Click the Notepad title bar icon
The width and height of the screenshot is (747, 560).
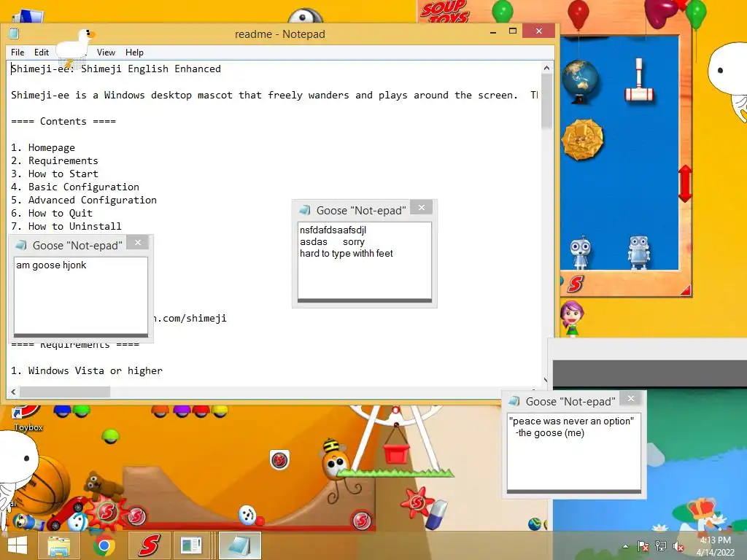click(x=15, y=34)
